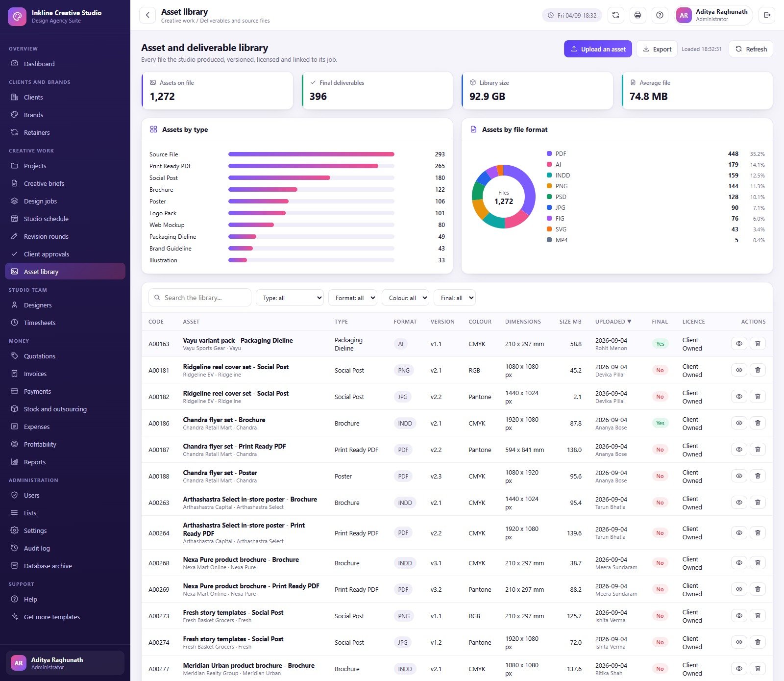Screen dimensions: 784x681
Task: Click the Source File progress bar
Action: [x=311, y=154]
